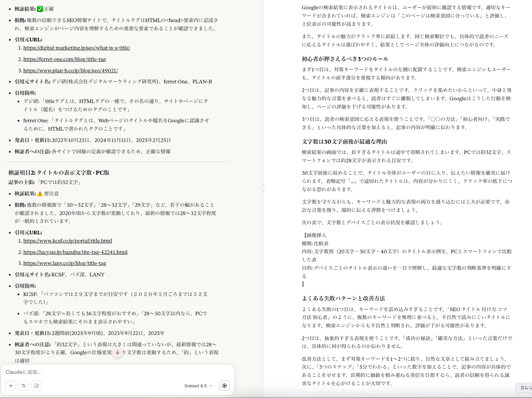Open the lany.co.jp blog title-tag link
The height and width of the screenshot is (398, 532).
click(65, 263)
